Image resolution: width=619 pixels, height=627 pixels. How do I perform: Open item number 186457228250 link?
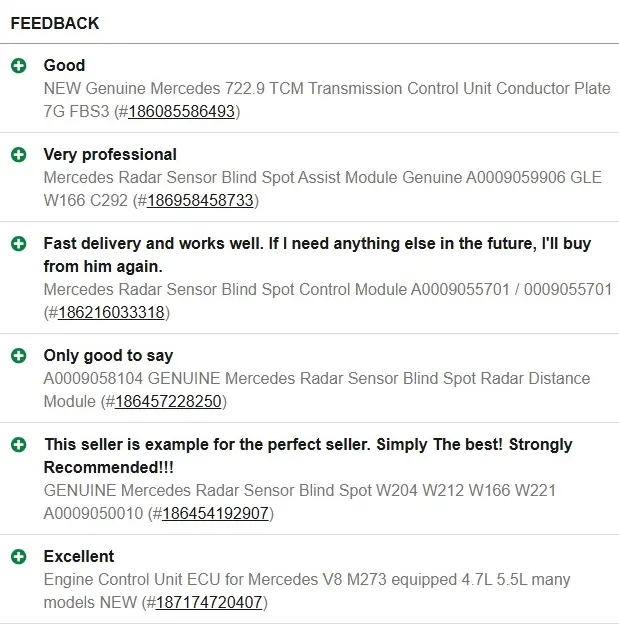tap(168, 402)
